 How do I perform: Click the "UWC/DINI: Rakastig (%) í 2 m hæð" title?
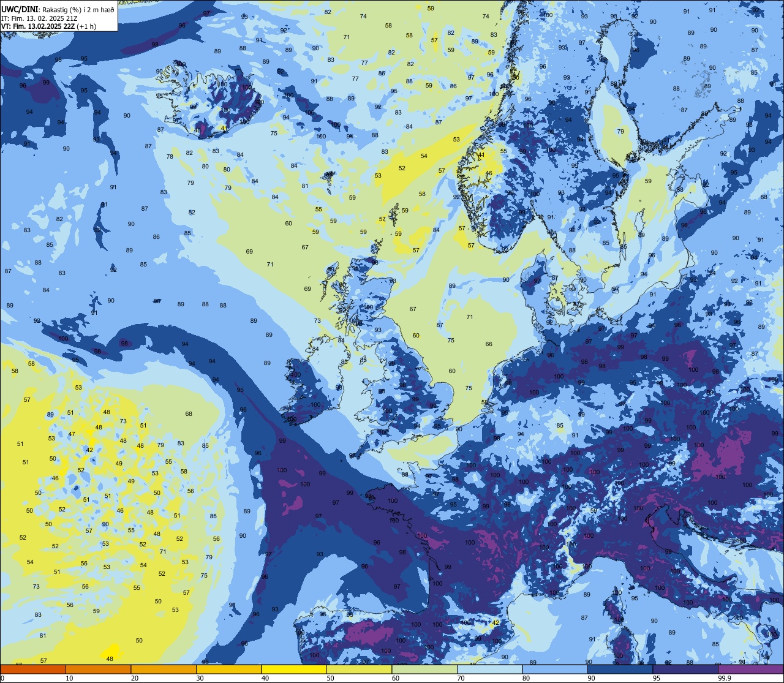coord(58,9)
